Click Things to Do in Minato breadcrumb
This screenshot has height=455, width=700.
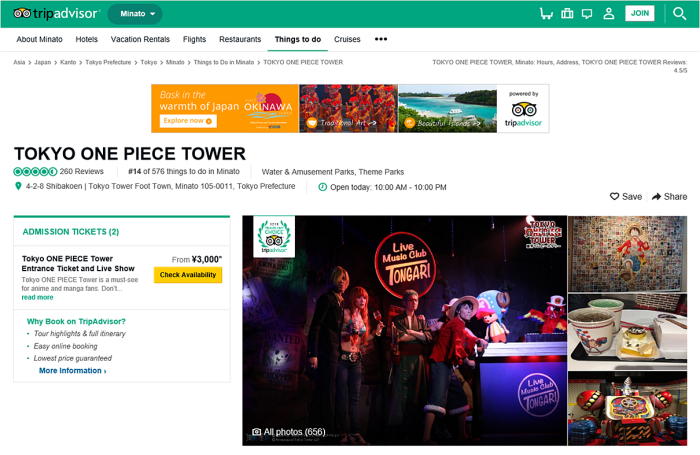(x=224, y=62)
